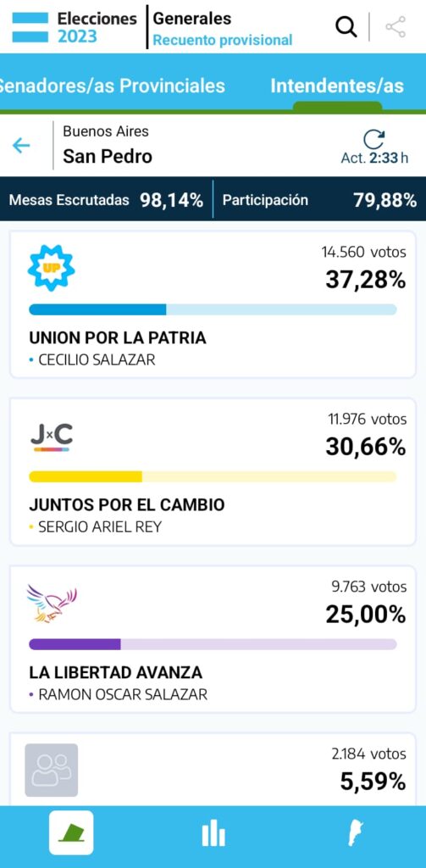Click the Elecciones 2023 flag logo
426x868 pixels.
[30, 27]
